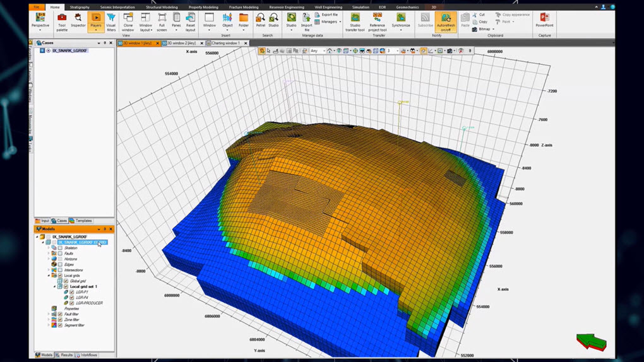Image resolution: width=644 pixels, height=362 pixels.
Task: Switch to Full screen view
Action: [x=162, y=22]
